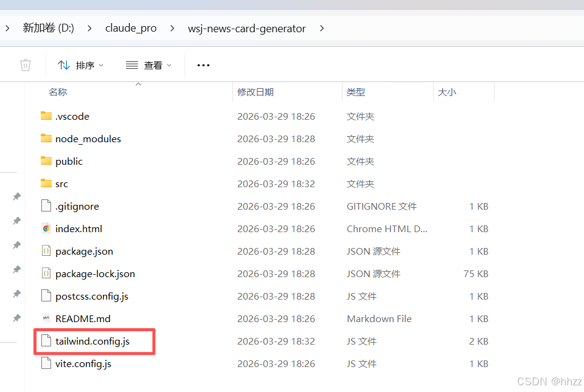
Task: Click the claude_pro breadcrumb
Action: pyautogui.click(x=131, y=28)
